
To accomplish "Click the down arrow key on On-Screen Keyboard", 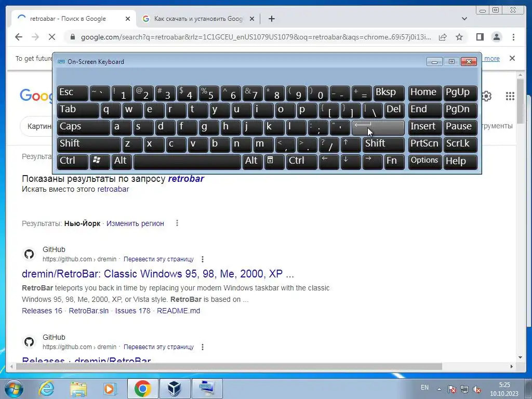I will 351,161.
